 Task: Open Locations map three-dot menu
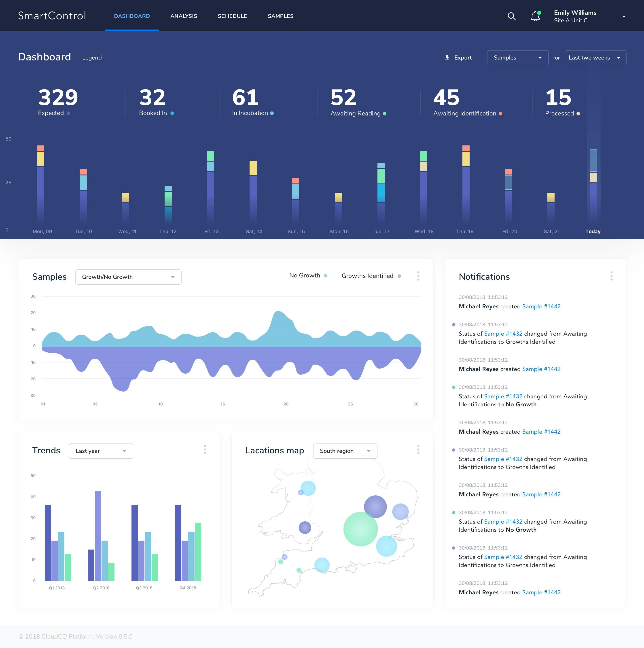point(418,450)
